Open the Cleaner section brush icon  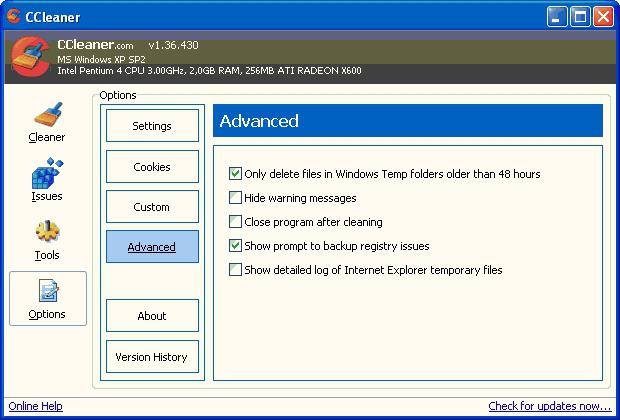48,115
